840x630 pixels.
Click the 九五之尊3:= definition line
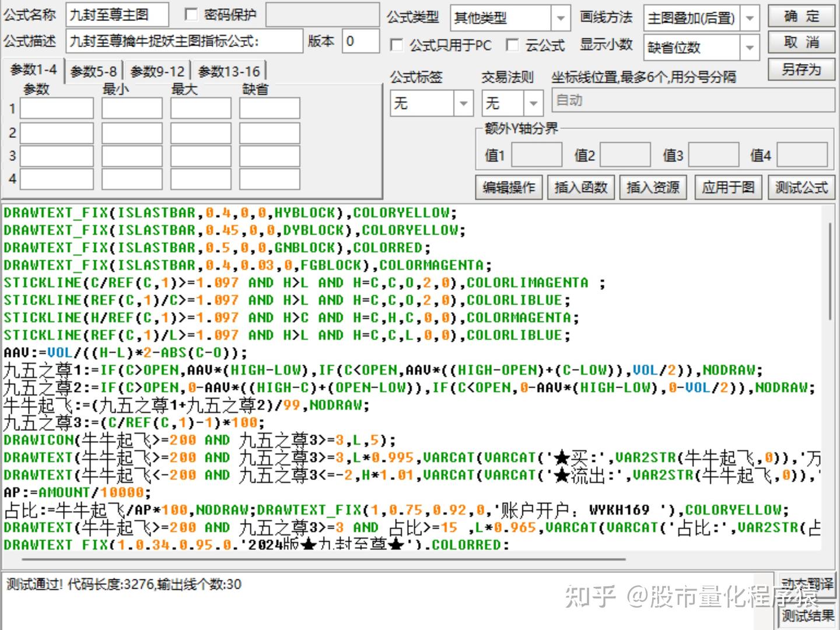pyautogui.click(x=134, y=422)
